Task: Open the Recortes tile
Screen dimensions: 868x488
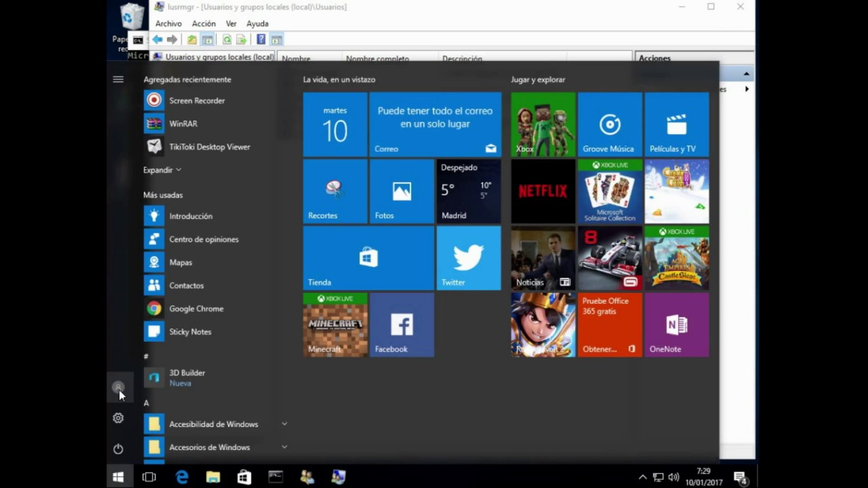Action: pyautogui.click(x=335, y=191)
